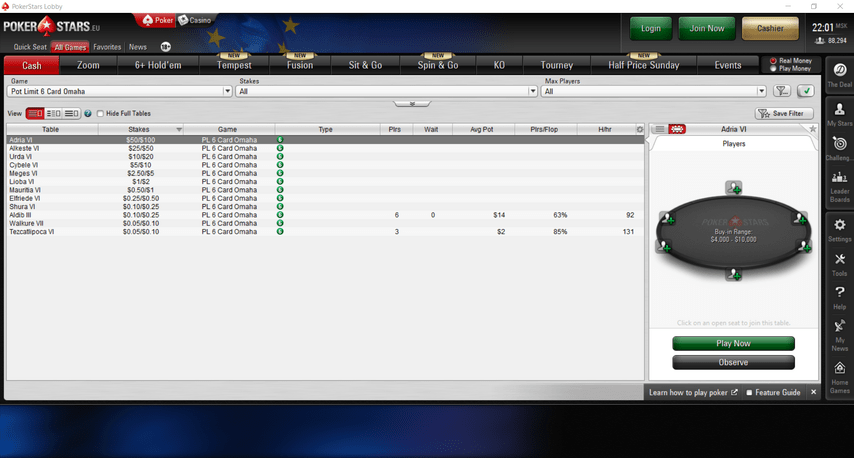Click the Play Now button
This screenshot has width=854, height=458.
coord(733,343)
